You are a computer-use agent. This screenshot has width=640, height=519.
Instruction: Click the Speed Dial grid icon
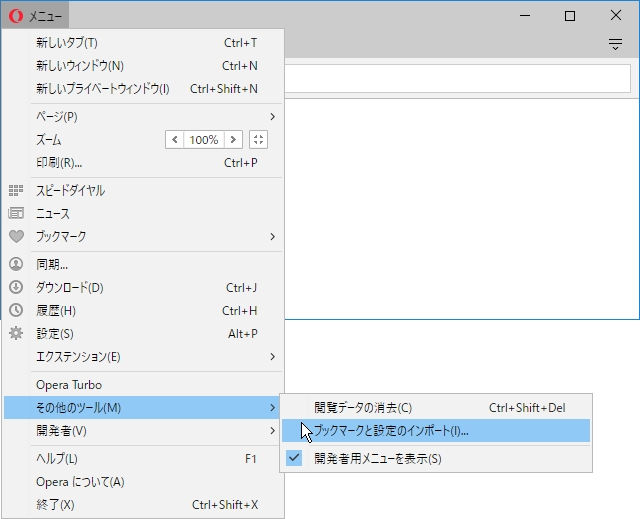coord(16,190)
